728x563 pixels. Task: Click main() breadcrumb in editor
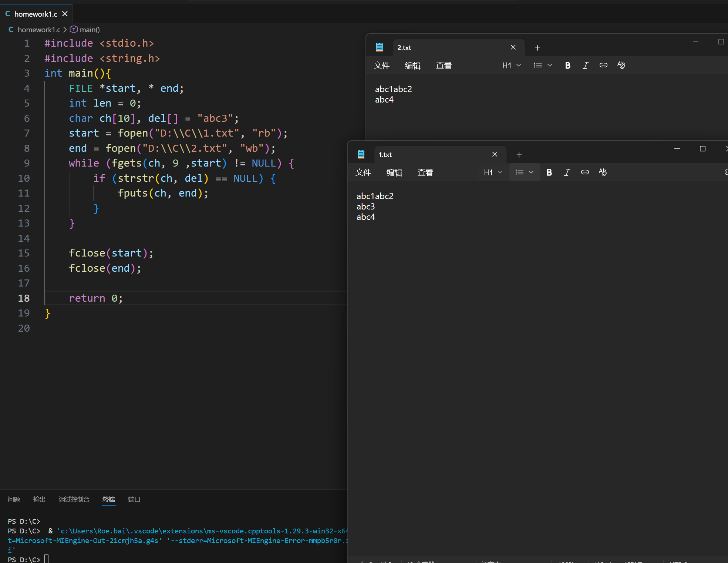[x=89, y=30]
